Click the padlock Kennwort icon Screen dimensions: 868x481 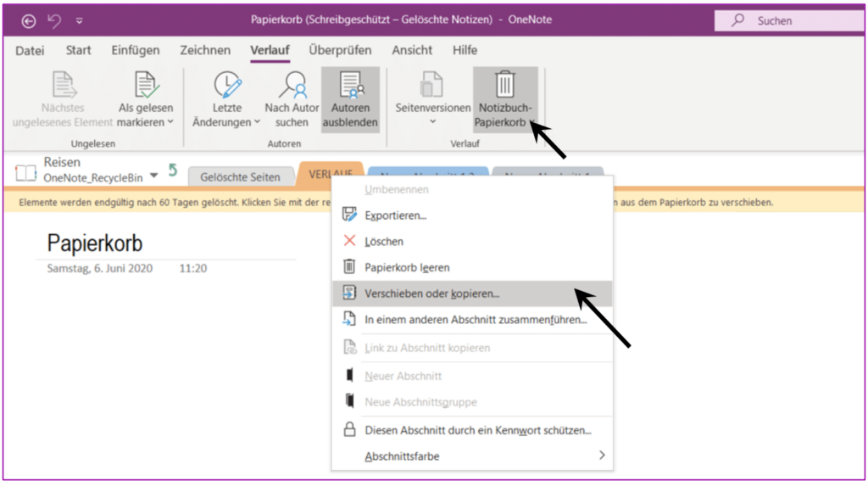coord(349,429)
